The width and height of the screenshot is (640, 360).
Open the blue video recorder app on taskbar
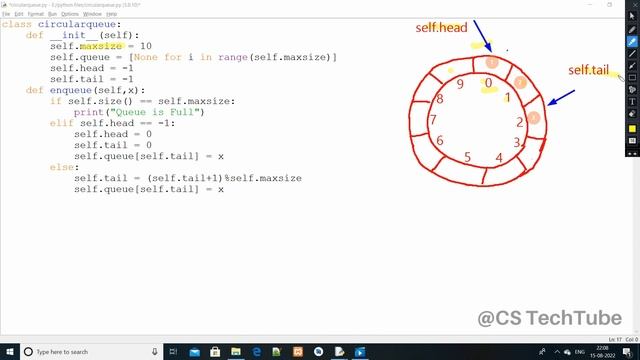click(360, 352)
